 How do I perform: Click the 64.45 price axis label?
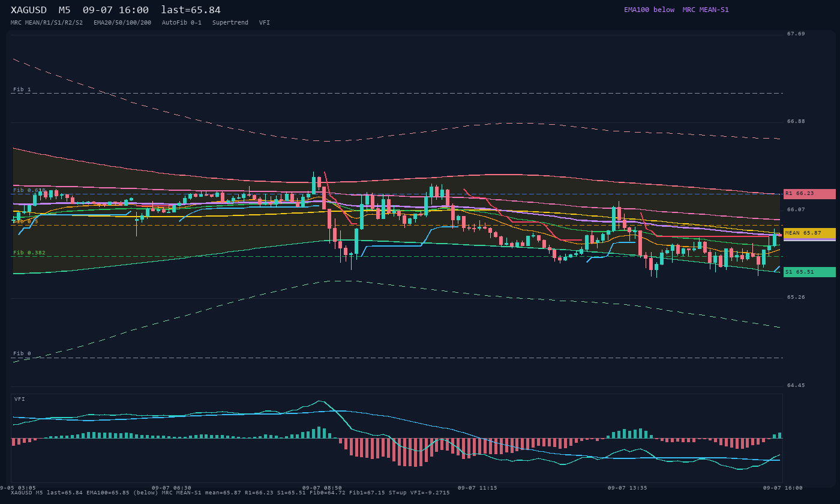[x=796, y=385]
